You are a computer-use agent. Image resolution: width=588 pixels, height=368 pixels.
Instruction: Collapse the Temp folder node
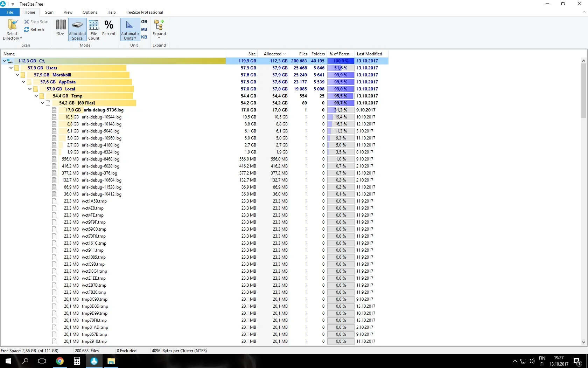pos(36,96)
